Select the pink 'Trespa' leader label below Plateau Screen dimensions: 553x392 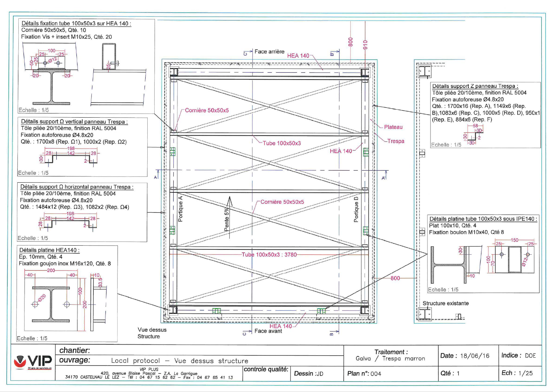click(396, 141)
